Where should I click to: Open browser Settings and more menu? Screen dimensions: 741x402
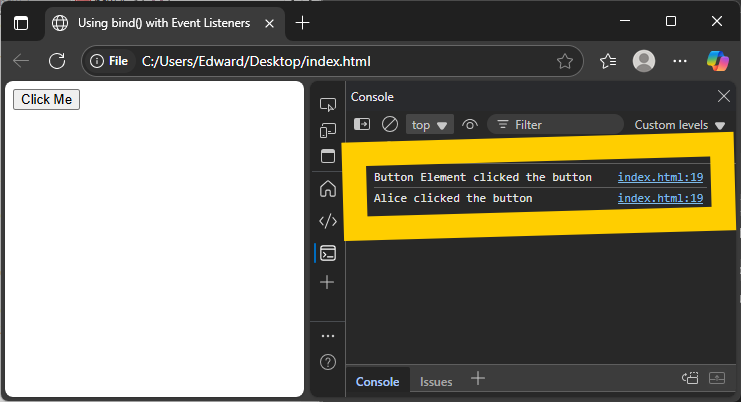coord(680,61)
